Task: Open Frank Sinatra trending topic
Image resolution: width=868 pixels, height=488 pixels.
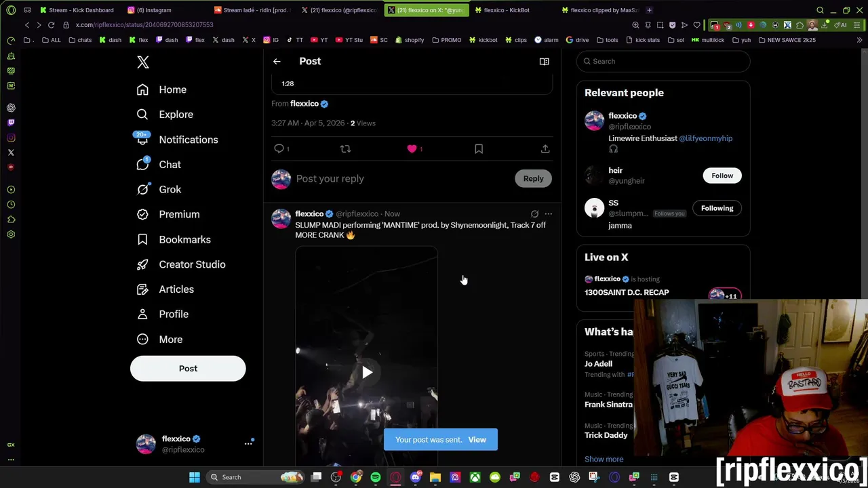Action: point(608,405)
